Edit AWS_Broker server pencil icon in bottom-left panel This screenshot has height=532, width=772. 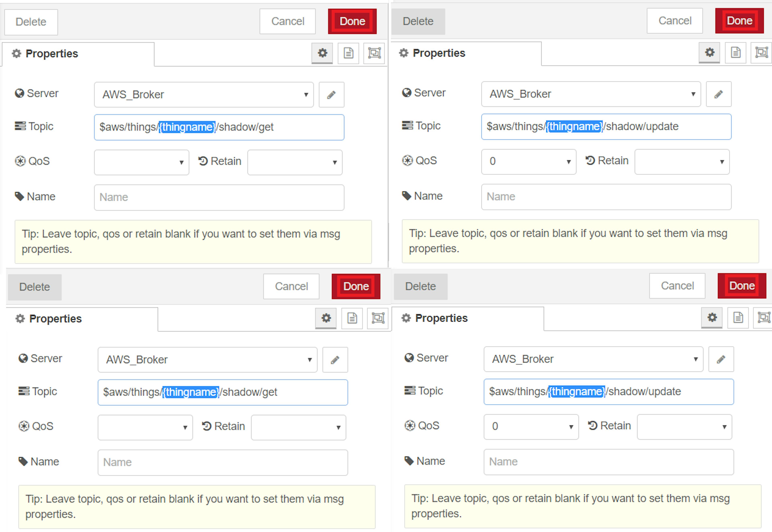(335, 360)
